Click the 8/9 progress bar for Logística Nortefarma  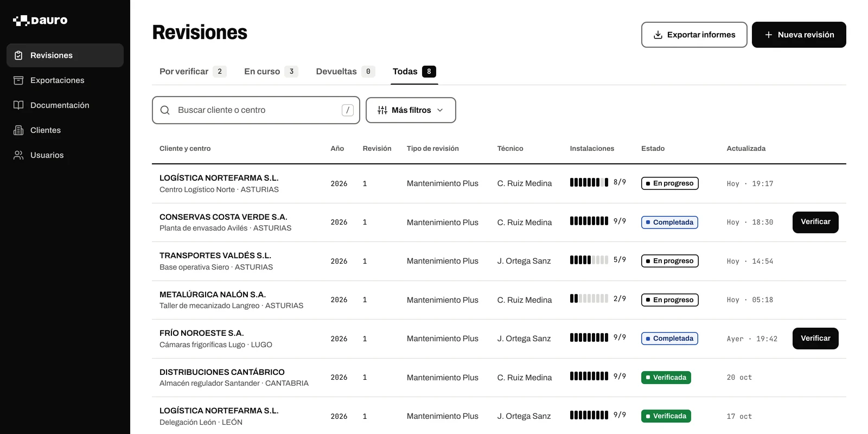pyautogui.click(x=589, y=182)
